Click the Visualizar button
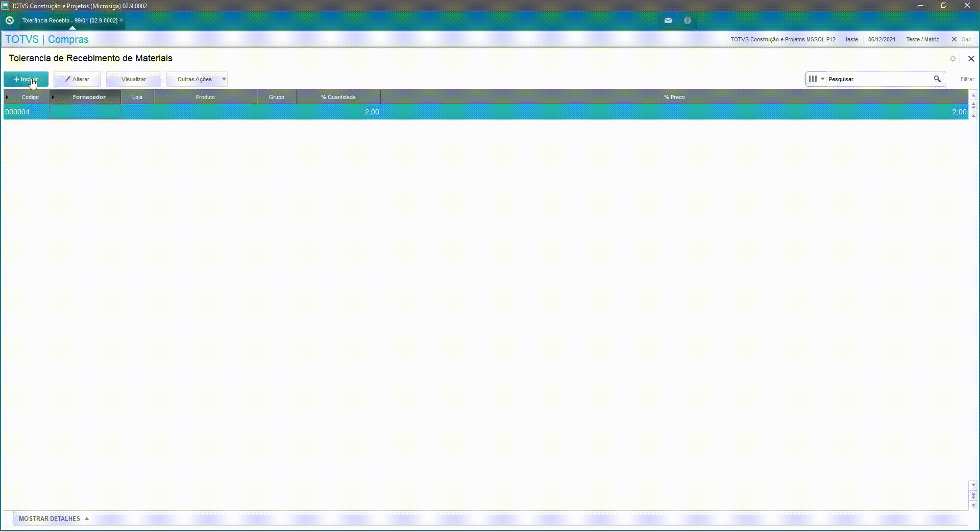This screenshot has height=531, width=980. tap(134, 79)
